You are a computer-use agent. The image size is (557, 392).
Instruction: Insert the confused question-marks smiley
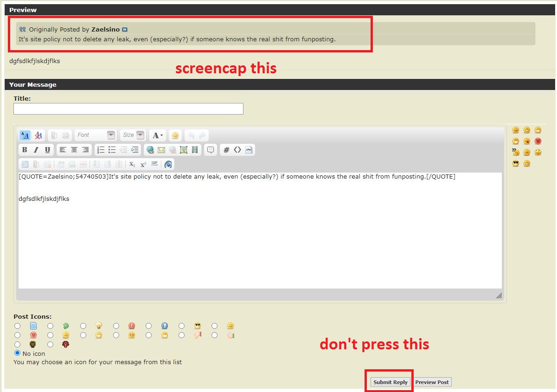(515, 152)
